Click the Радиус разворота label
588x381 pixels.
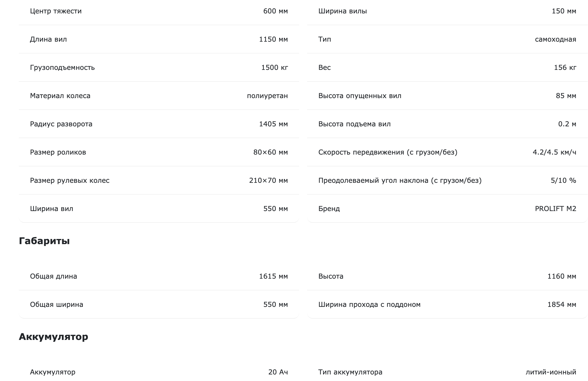[x=61, y=124]
